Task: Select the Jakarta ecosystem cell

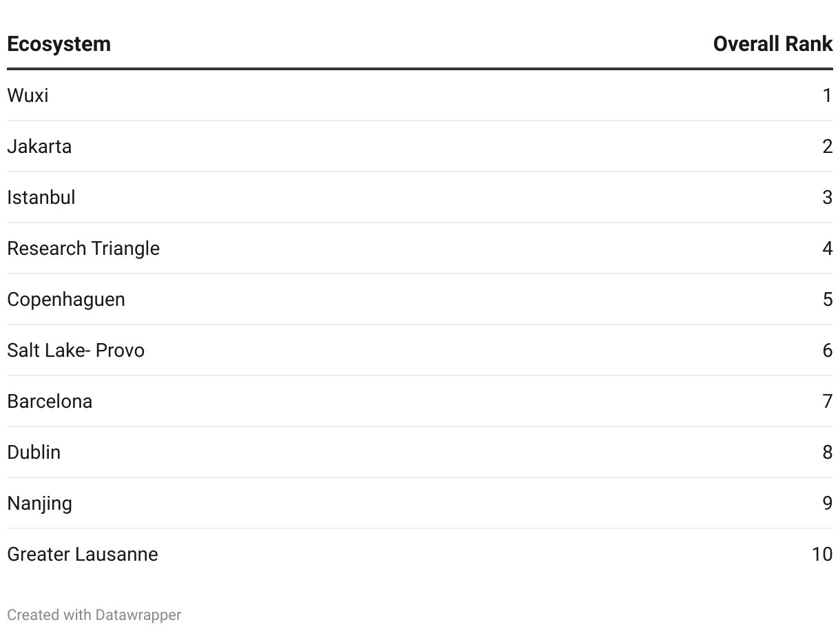Action: pos(39,146)
